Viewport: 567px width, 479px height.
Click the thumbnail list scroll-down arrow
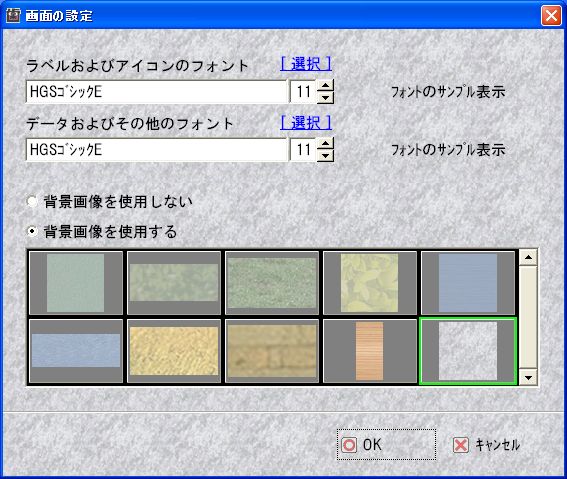tap(528, 378)
